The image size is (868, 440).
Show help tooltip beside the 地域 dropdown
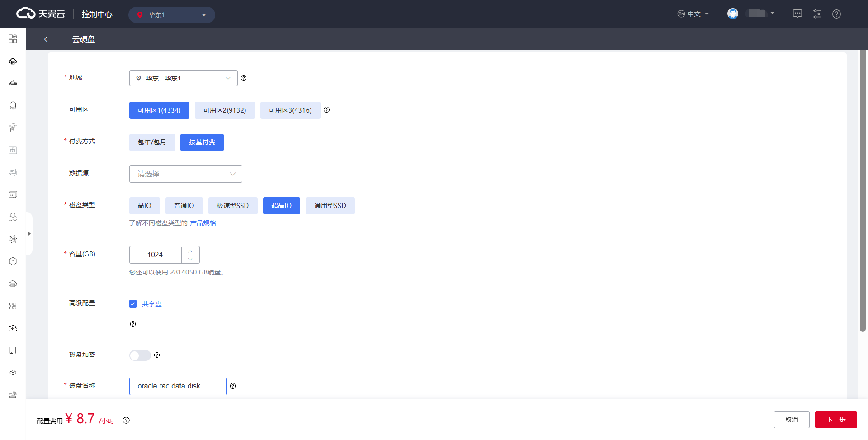pyautogui.click(x=244, y=78)
